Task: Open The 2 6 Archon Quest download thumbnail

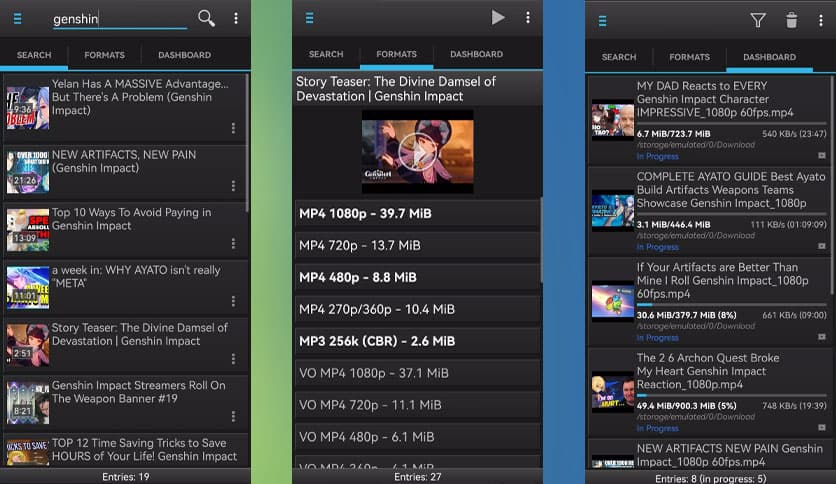Action: (613, 392)
